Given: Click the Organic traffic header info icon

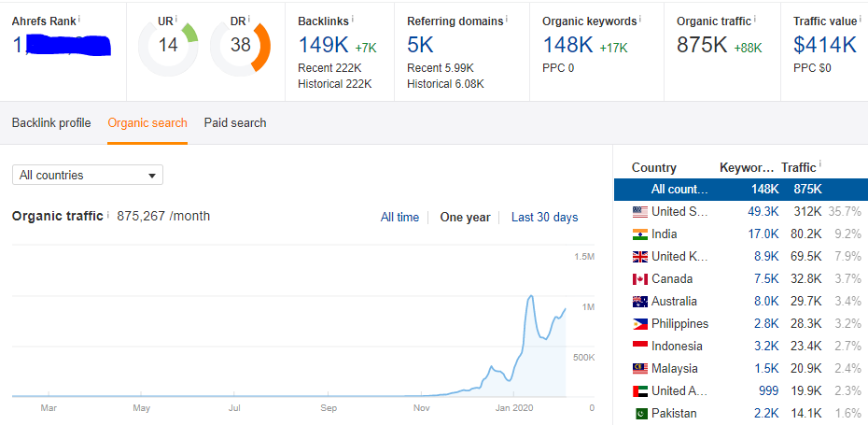Looking at the screenshot, I should [754, 19].
